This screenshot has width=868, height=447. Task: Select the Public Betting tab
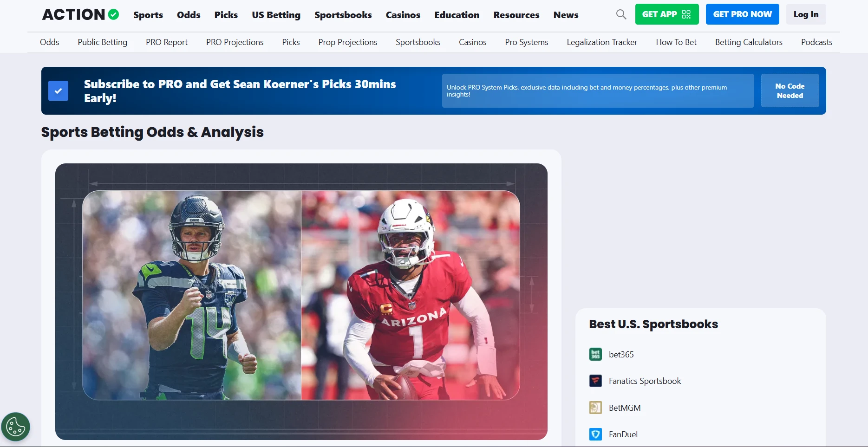click(102, 42)
